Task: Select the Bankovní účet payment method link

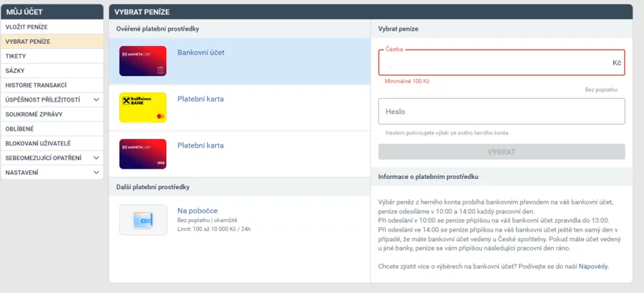Action: [201, 53]
